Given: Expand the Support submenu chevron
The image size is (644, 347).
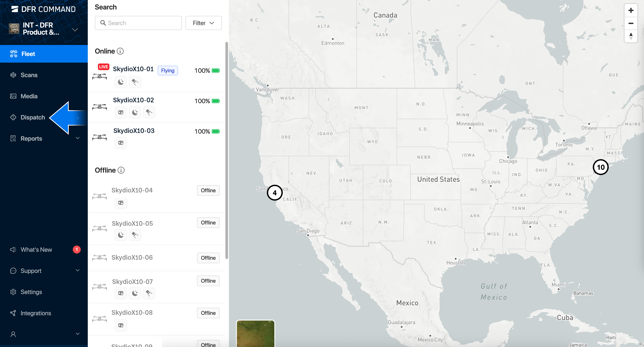Looking at the screenshot, I should coord(78,270).
